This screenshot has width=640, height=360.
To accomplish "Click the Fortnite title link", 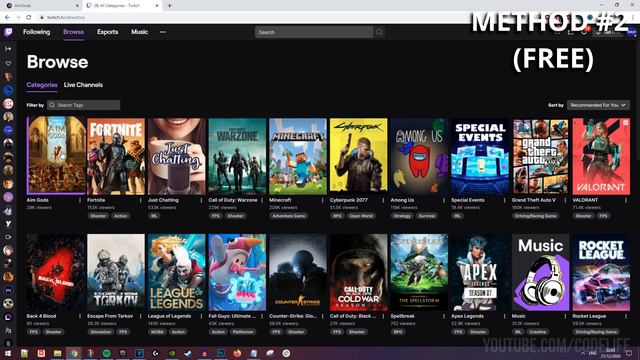I will point(96,200).
